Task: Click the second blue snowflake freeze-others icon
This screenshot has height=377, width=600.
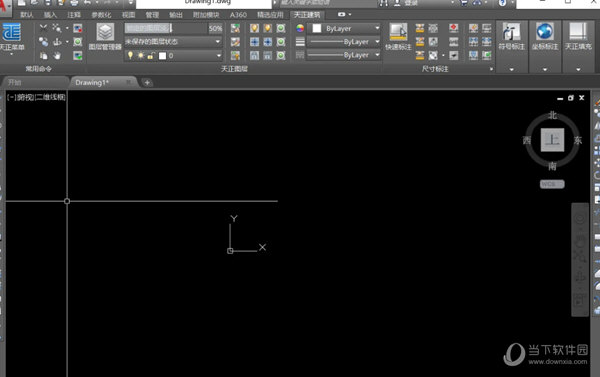Action: pyautogui.click(x=267, y=42)
